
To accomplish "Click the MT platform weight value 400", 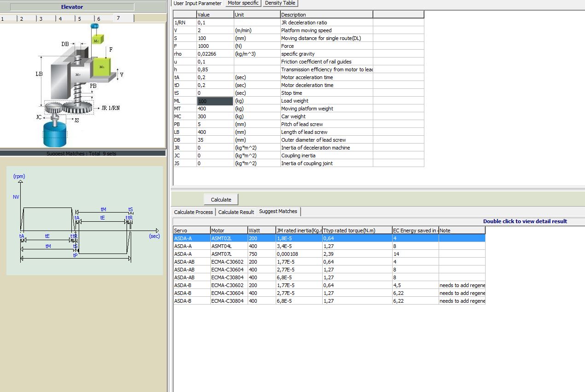I will point(215,109).
